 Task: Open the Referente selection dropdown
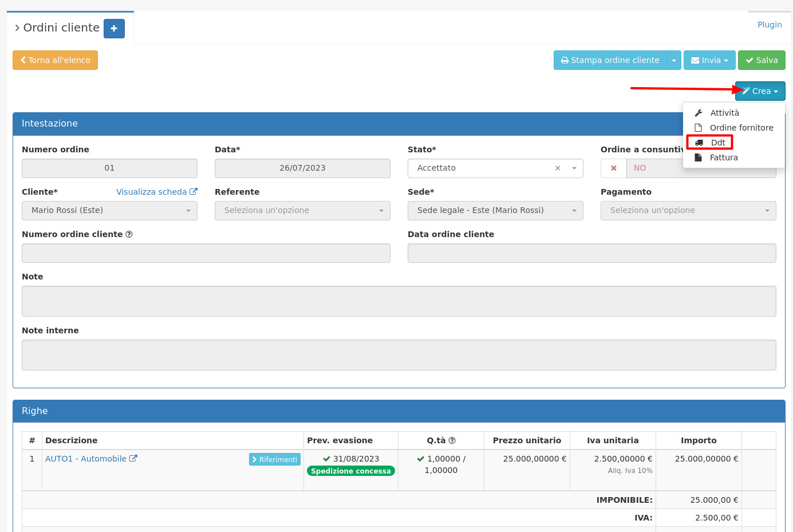tap(302, 211)
